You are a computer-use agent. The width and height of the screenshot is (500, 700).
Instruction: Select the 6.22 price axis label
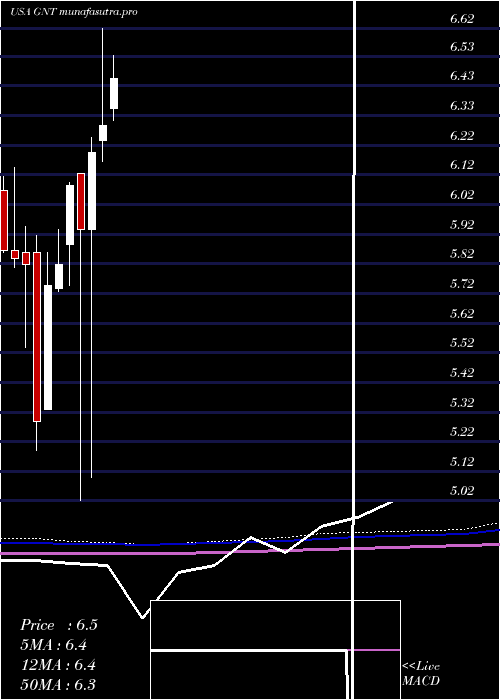[x=462, y=135]
